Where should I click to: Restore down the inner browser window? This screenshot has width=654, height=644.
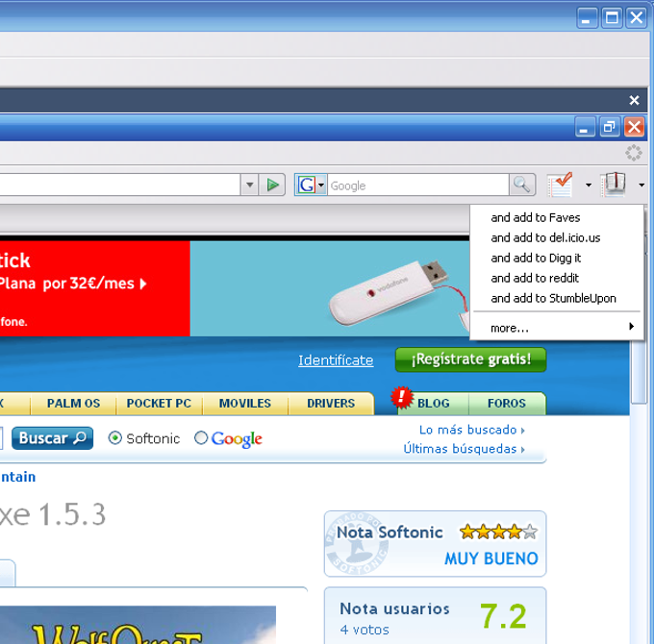[x=610, y=127]
